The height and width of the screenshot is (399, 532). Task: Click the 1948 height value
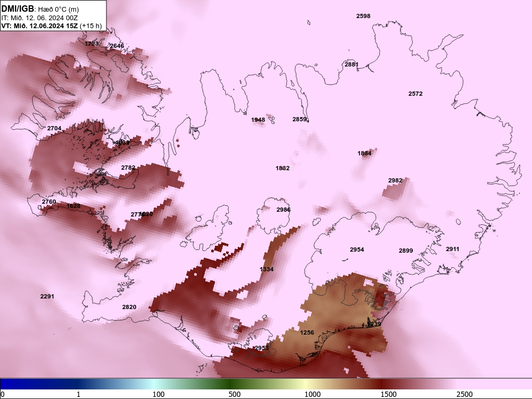[258, 120]
